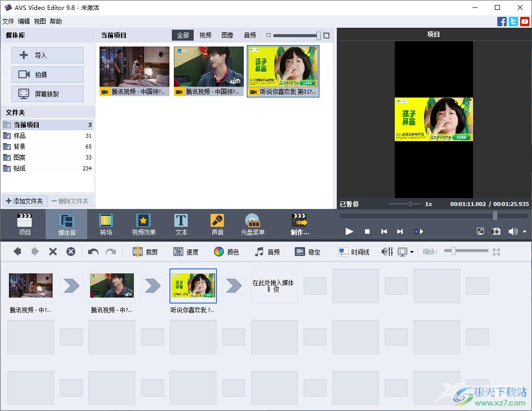Screen dimensions: 532x411
Task: Click the 导入 import button
Action: [x=48, y=55]
